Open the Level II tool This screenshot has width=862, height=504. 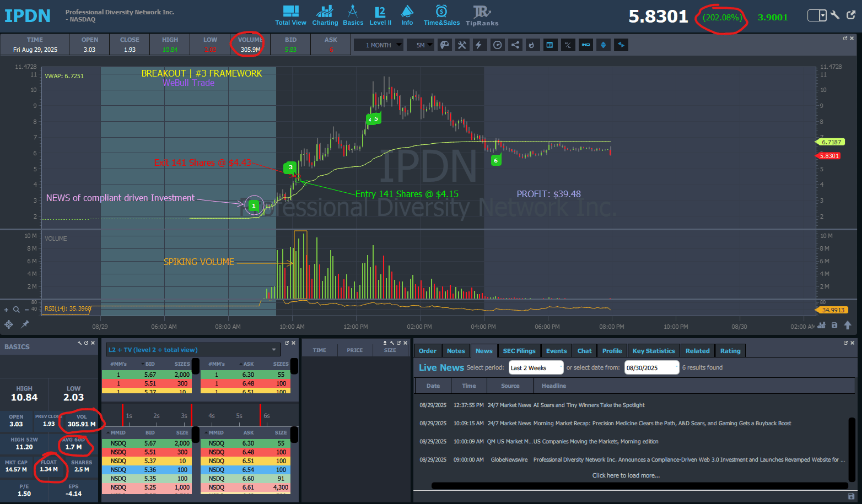pyautogui.click(x=380, y=15)
